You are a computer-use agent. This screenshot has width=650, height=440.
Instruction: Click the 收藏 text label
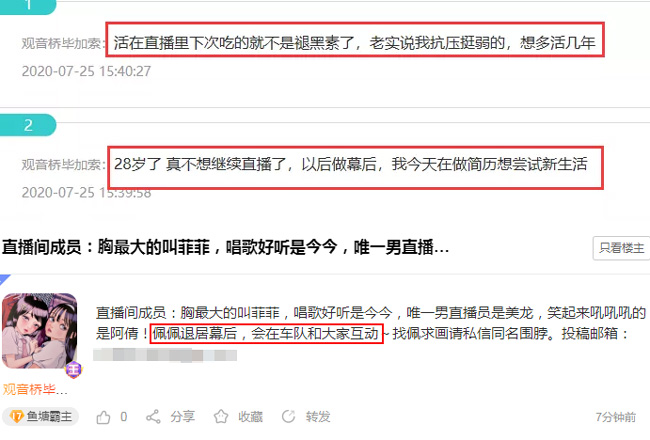pos(250,416)
